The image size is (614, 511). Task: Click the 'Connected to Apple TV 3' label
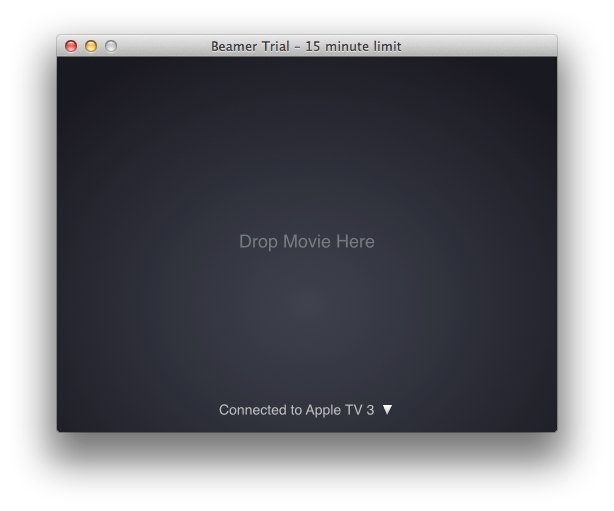(296, 410)
